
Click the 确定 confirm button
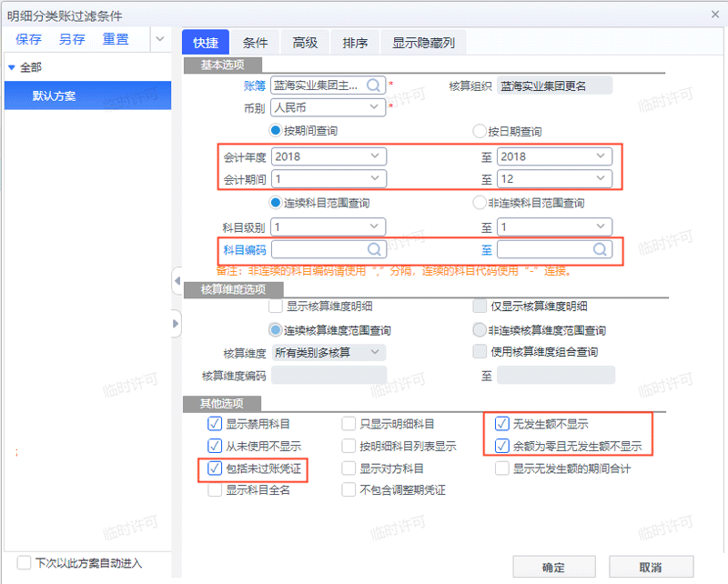click(x=553, y=565)
